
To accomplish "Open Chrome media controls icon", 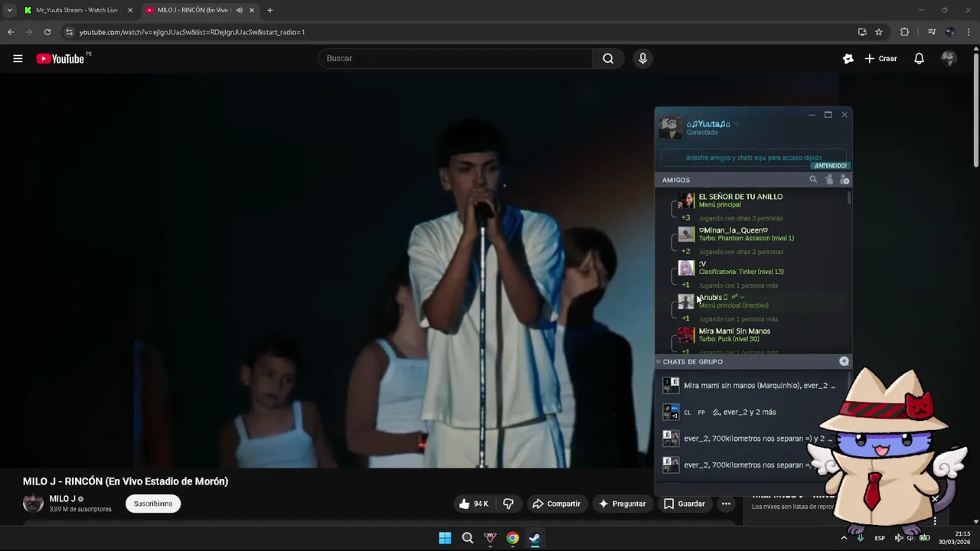I will click(932, 32).
